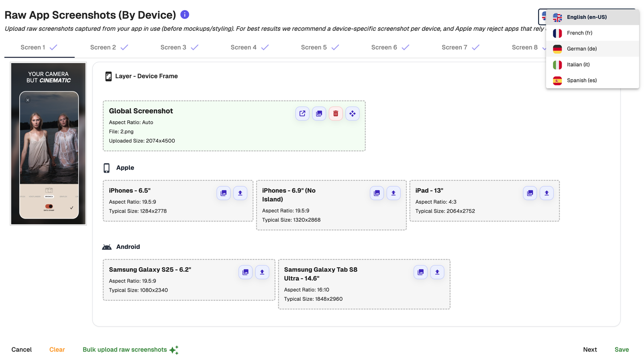Open Global Screenshot in new window
This screenshot has width=644, height=362.
pos(302,114)
